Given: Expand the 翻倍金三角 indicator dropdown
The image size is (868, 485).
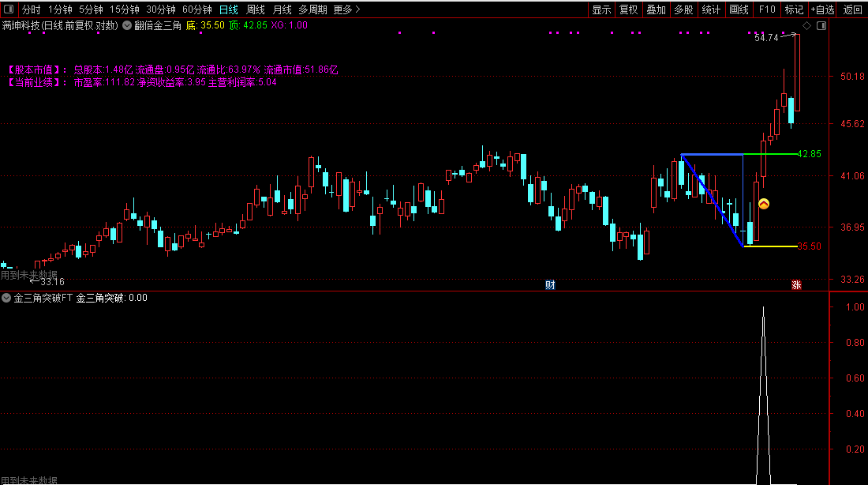Looking at the screenshot, I should click(127, 25).
